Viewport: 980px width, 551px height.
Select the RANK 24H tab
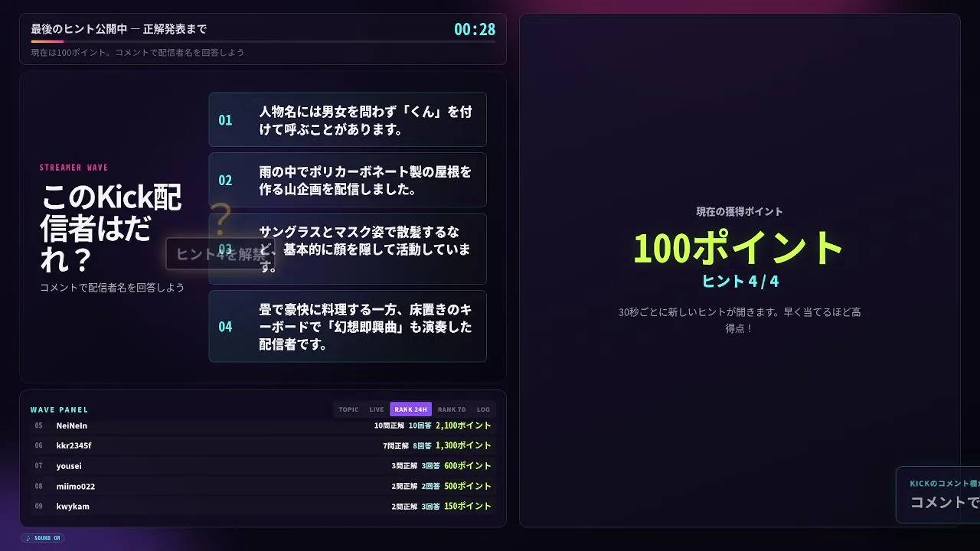(410, 409)
